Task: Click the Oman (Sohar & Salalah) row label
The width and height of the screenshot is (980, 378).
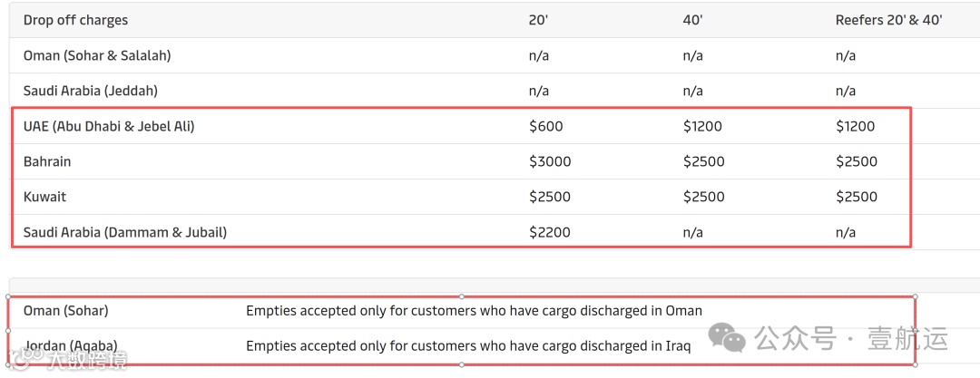Action: [97, 55]
